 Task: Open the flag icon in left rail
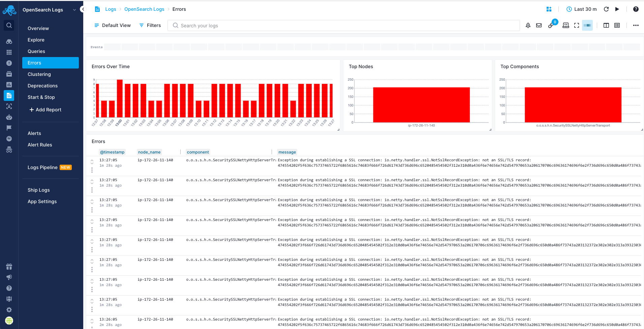click(9, 128)
